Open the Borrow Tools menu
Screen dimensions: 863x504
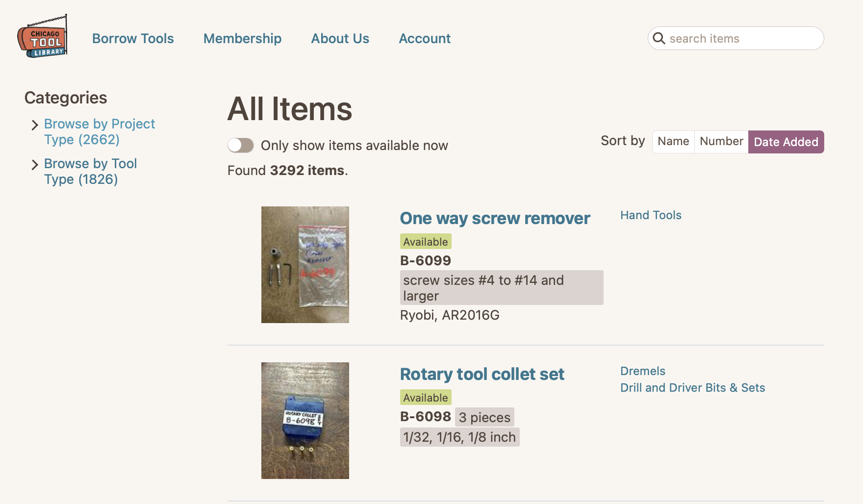click(133, 38)
